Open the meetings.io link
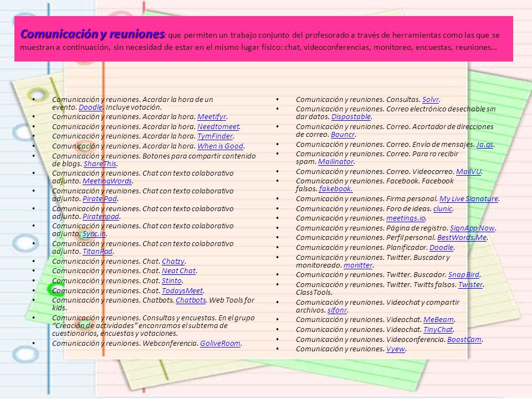532x399 pixels. tap(406, 218)
